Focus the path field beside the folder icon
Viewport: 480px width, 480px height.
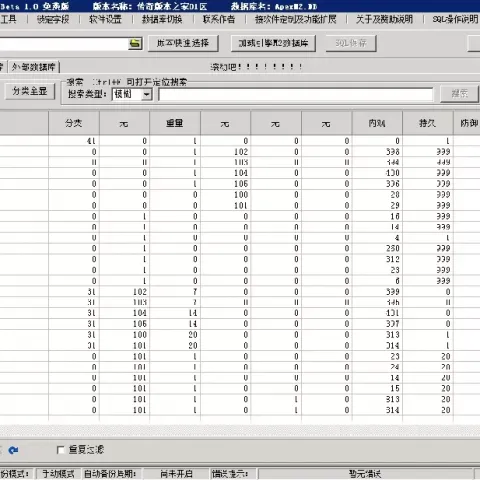pyautogui.click(x=63, y=44)
